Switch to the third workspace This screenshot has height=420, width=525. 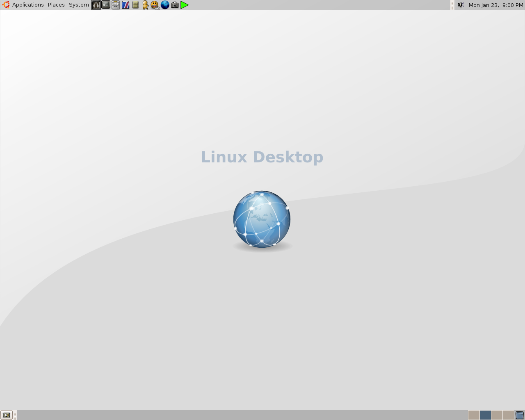click(497, 415)
